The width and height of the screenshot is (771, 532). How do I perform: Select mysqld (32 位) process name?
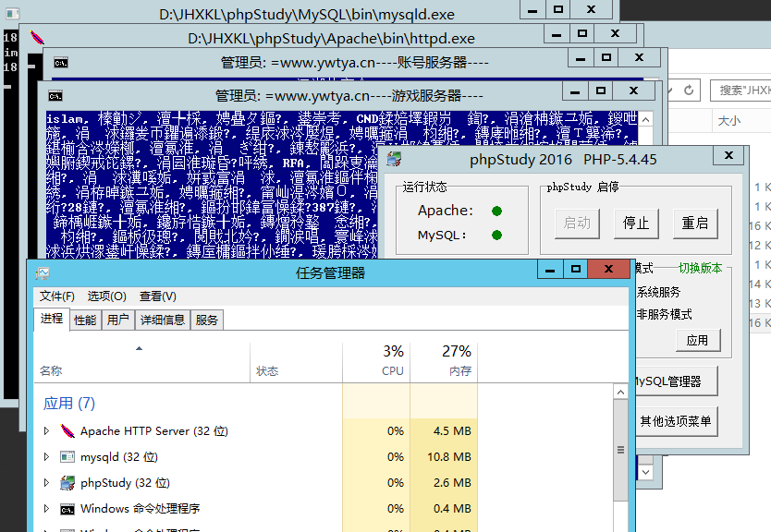coord(119,457)
